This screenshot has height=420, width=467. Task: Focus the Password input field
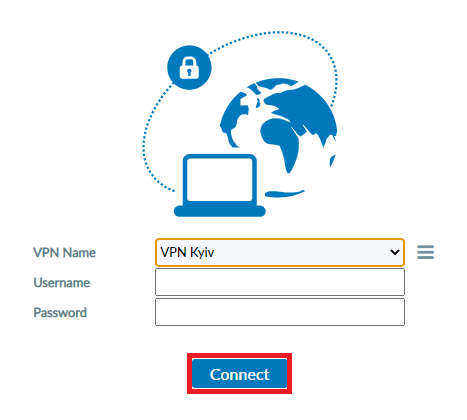point(280,312)
